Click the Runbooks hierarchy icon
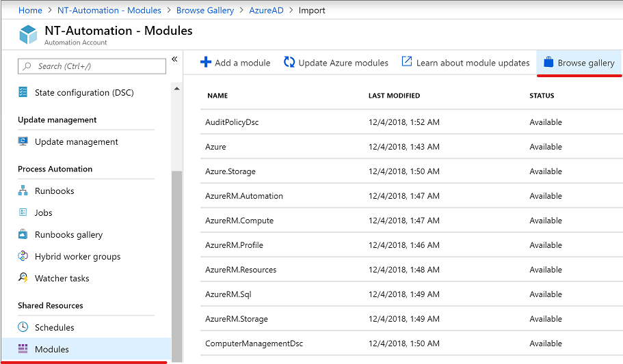Image resolution: width=623 pixels, height=364 pixels. pyautogui.click(x=23, y=191)
